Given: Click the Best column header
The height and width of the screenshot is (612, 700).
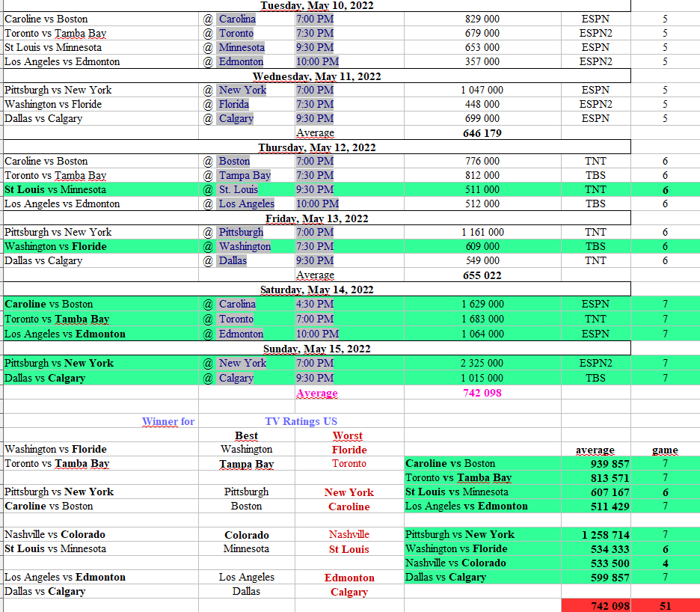Looking at the screenshot, I should click(x=247, y=436).
